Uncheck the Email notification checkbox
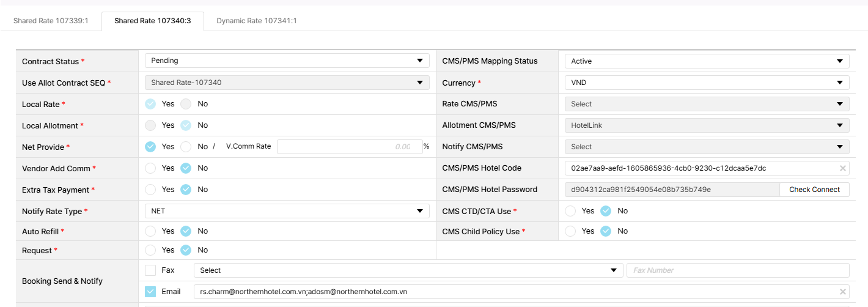 (x=150, y=292)
